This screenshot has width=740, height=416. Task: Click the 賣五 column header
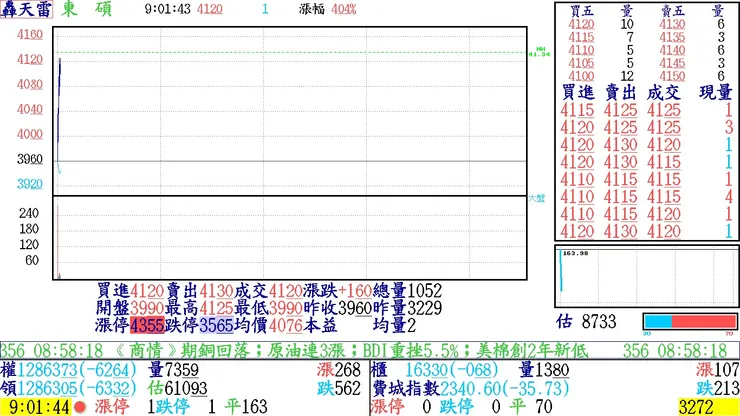673,11
